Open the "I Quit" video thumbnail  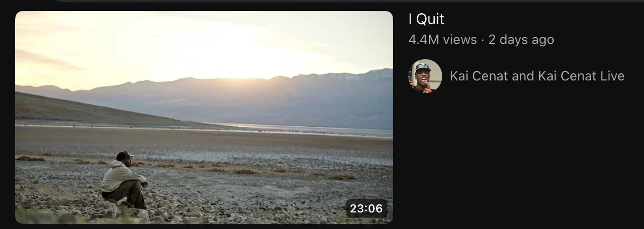(204, 117)
